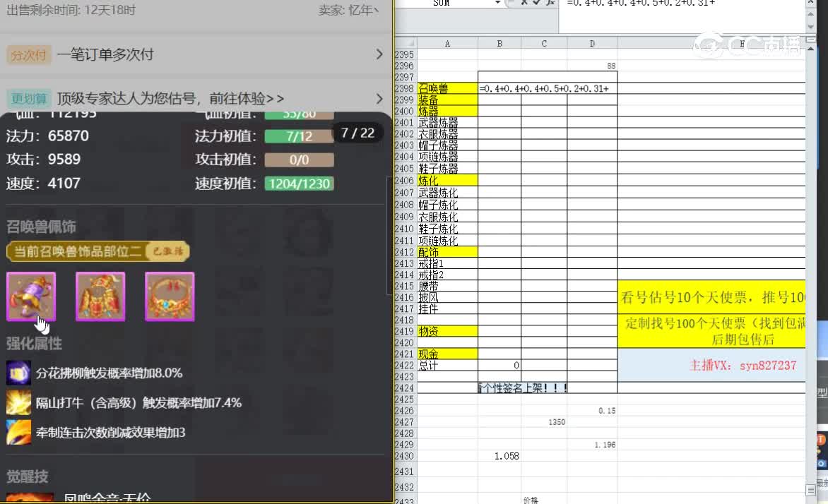Open the Excel Name Box dropdown arrow

coord(497,3)
